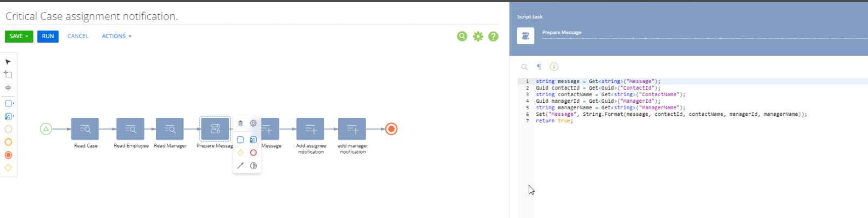The image size is (868, 218).
Task: Click the red end event circle
Action: coord(391,129)
